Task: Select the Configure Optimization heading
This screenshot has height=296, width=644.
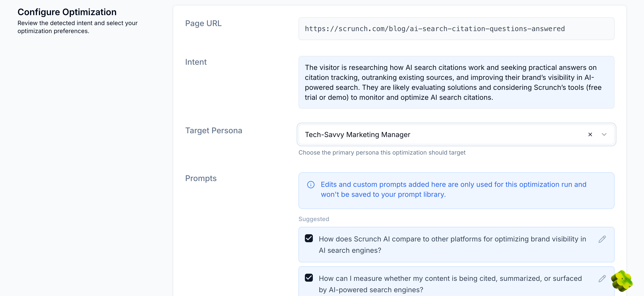Action: coord(67,12)
